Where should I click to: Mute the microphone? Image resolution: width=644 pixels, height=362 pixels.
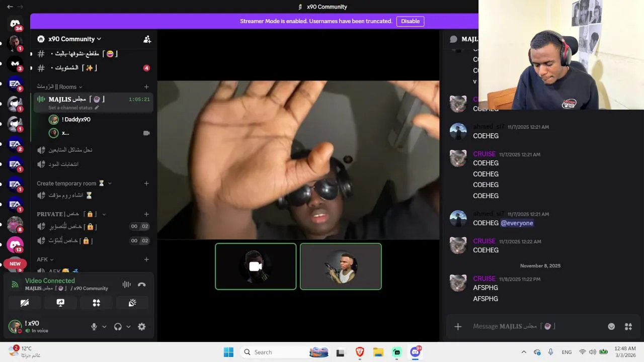94,327
